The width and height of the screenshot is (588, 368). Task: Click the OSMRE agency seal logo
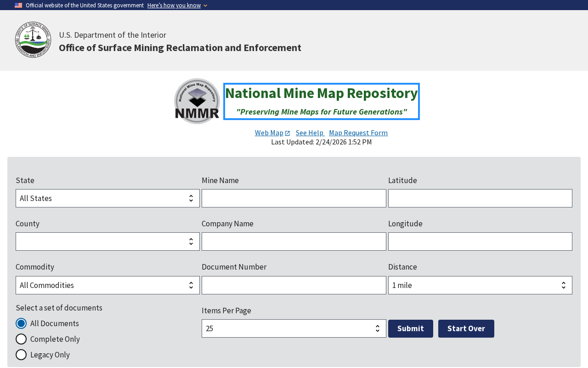(33, 40)
